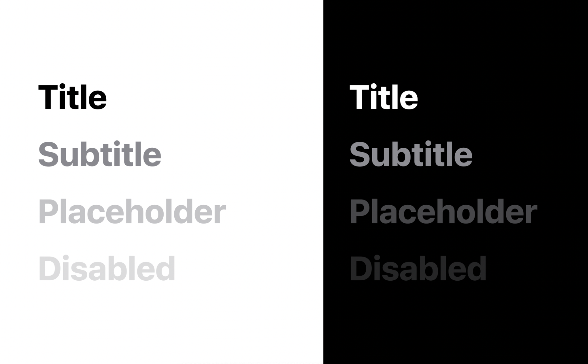The height and width of the screenshot is (364, 588).
Task: Click the dark-panel Placeholder text
Action: [443, 211]
